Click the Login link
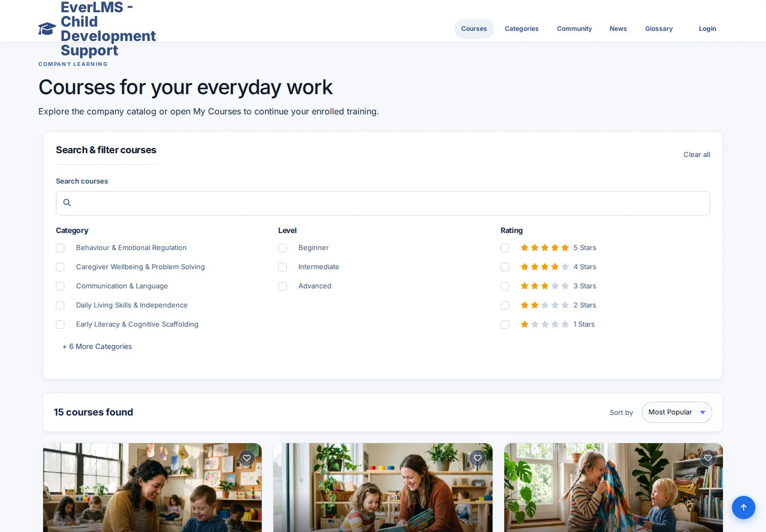 pos(707,29)
